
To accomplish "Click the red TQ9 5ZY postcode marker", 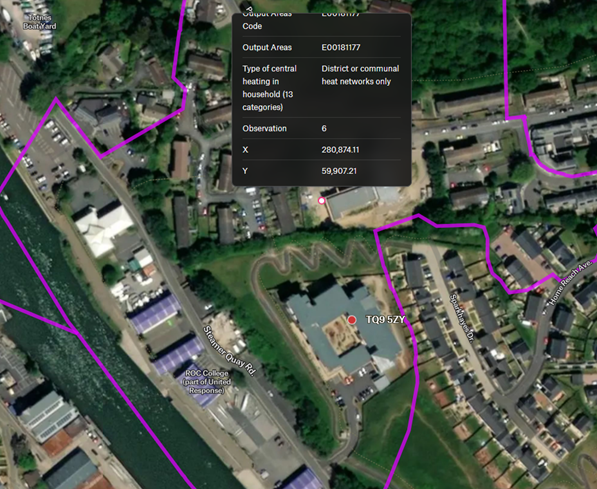I will coord(352,320).
